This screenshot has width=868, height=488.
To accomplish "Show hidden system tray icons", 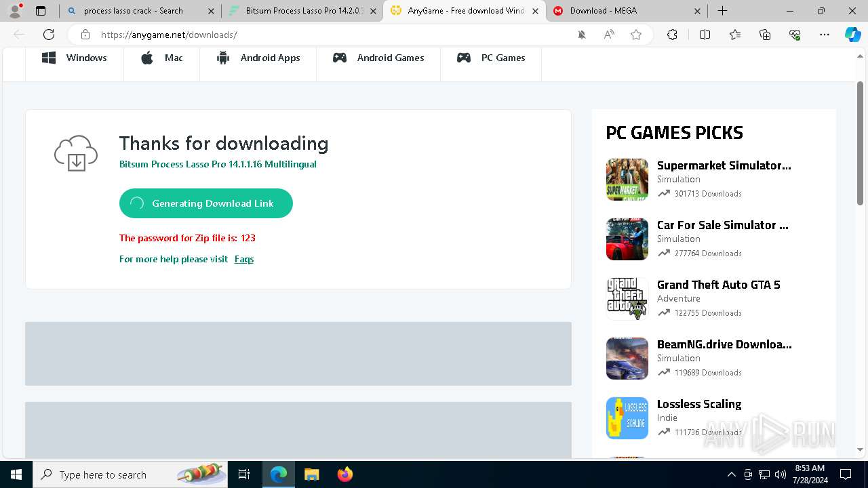I will click(731, 474).
